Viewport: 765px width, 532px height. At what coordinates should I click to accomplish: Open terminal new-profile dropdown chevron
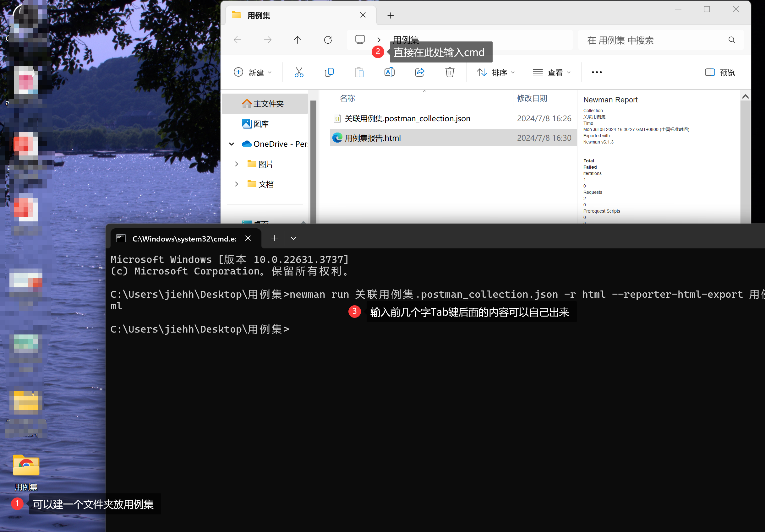293,238
